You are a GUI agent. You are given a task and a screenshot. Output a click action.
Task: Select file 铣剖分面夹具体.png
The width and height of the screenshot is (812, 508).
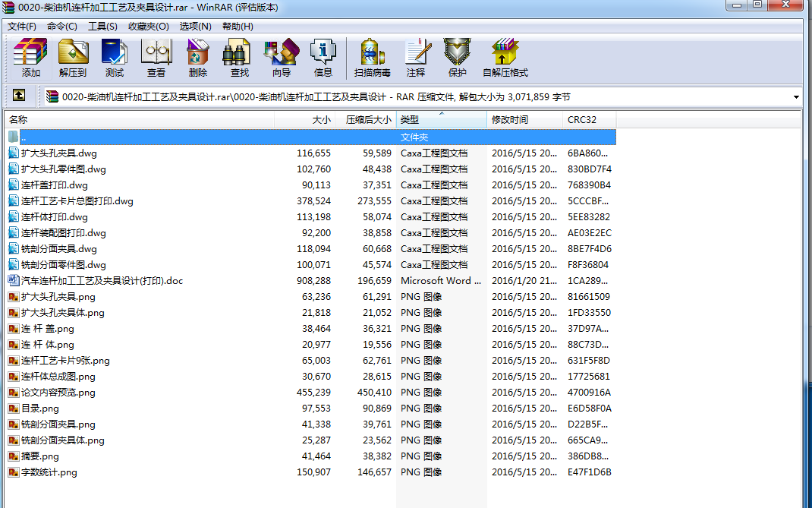(x=63, y=440)
